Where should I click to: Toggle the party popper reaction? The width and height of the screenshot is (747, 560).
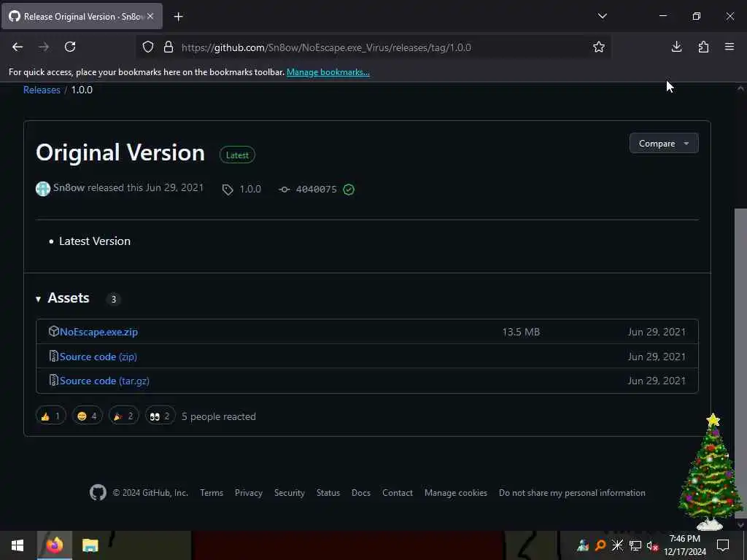(x=124, y=416)
